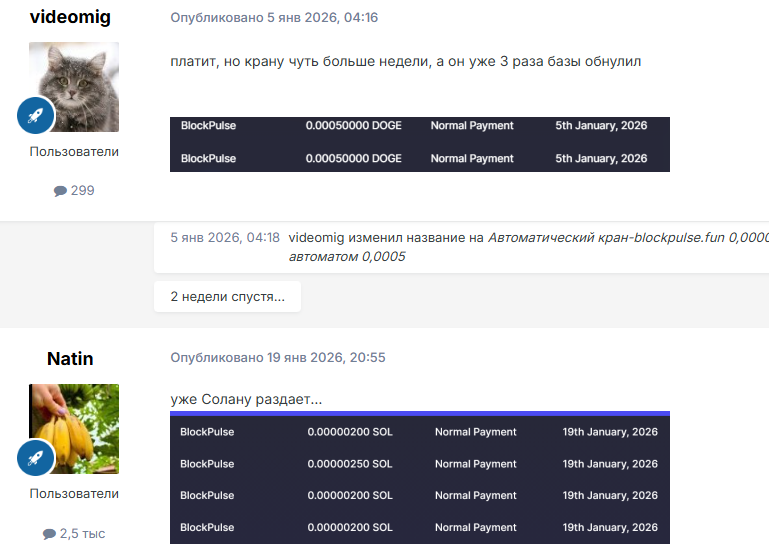Click the '2 недели спустя...' time gap label
The height and width of the screenshot is (552, 769).
tap(227, 296)
